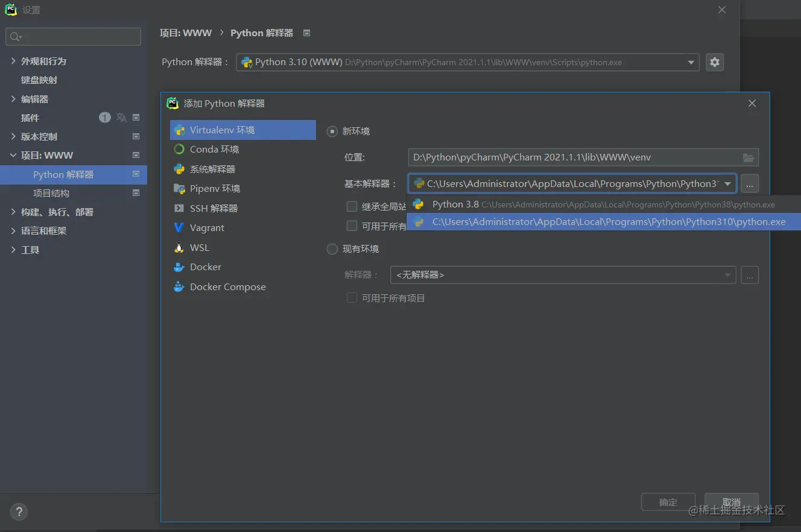This screenshot has width=801, height=532.
Task: Click the Pipenv 环境 icon
Action: tap(179, 188)
